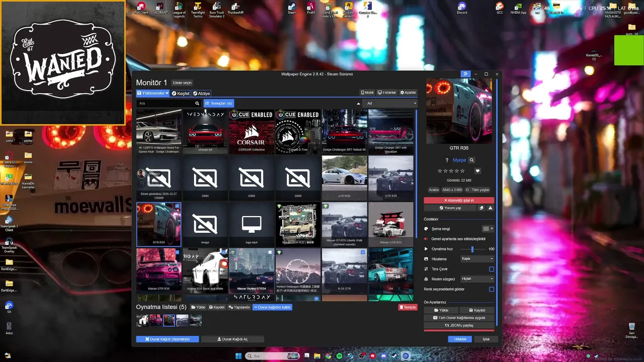Launch League of Legends desktop icon
This screenshot has height=362, width=644.
click(179, 10)
